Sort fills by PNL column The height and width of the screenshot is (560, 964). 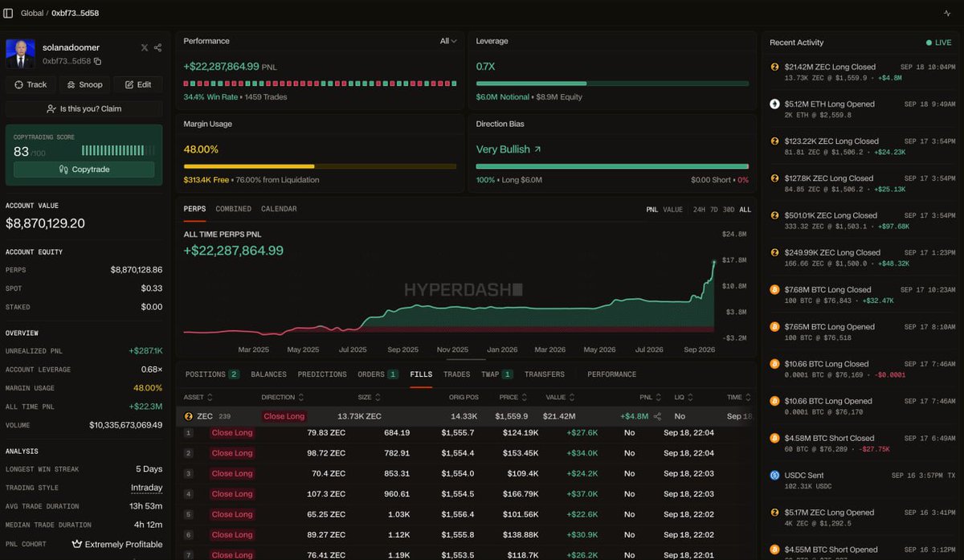pyautogui.click(x=650, y=398)
